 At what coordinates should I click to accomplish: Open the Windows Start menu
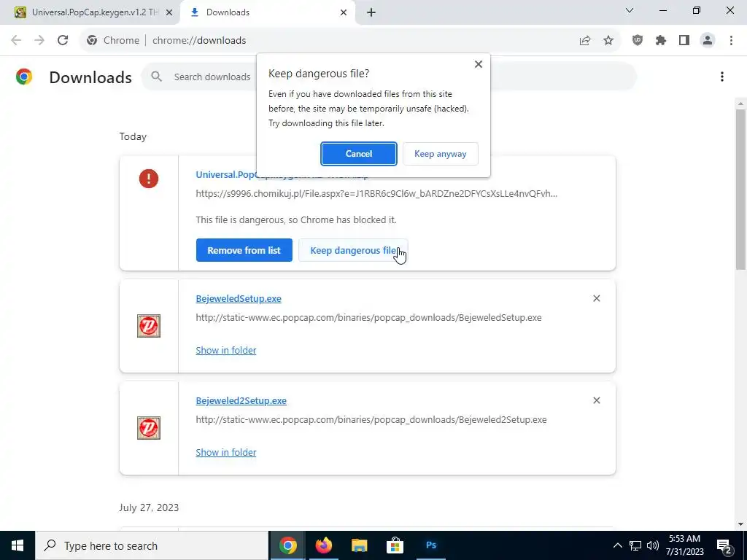click(x=18, y=545)
